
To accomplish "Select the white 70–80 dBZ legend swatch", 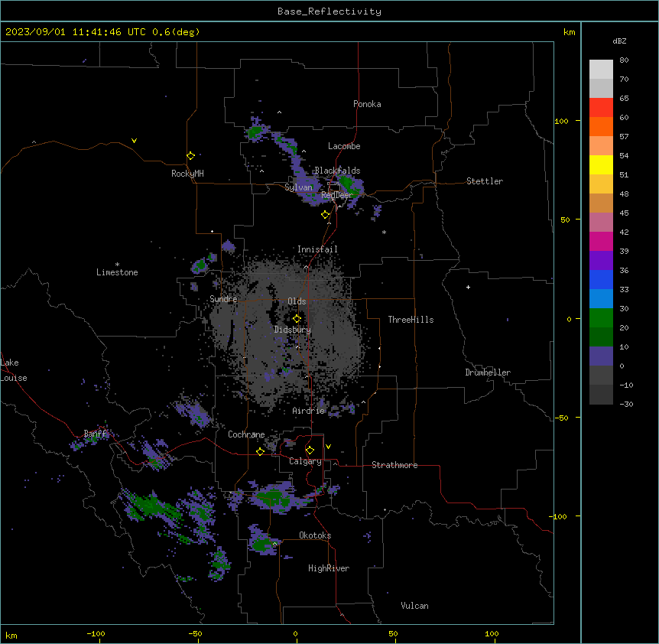I will (x=601, y=70).
